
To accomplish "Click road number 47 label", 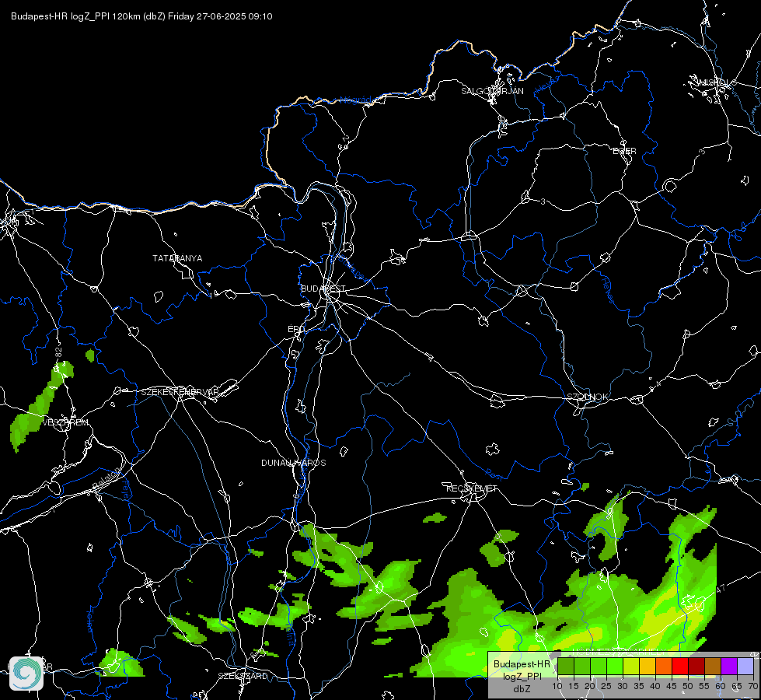I will 721,588.
